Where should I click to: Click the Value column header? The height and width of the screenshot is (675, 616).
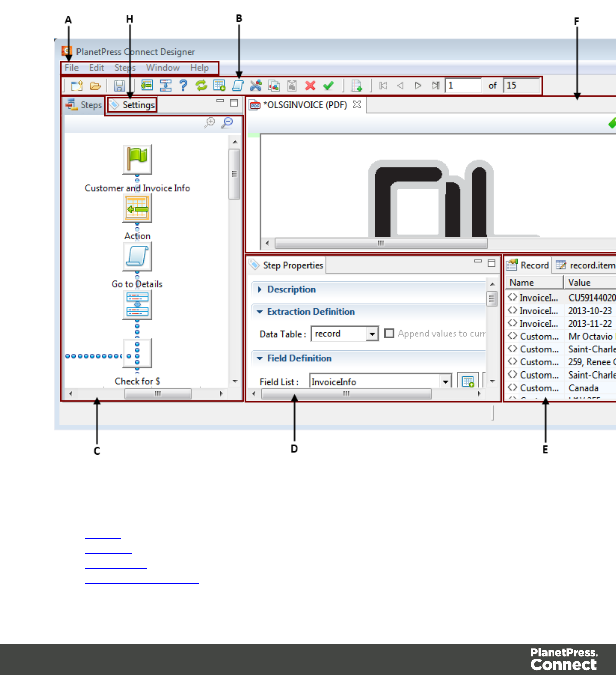[590, 283]
